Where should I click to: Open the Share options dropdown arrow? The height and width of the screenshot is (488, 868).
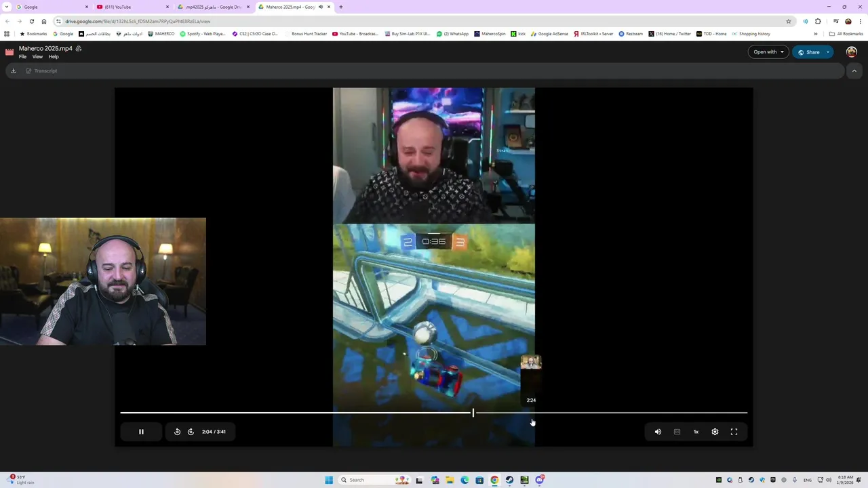pos(828,52)
